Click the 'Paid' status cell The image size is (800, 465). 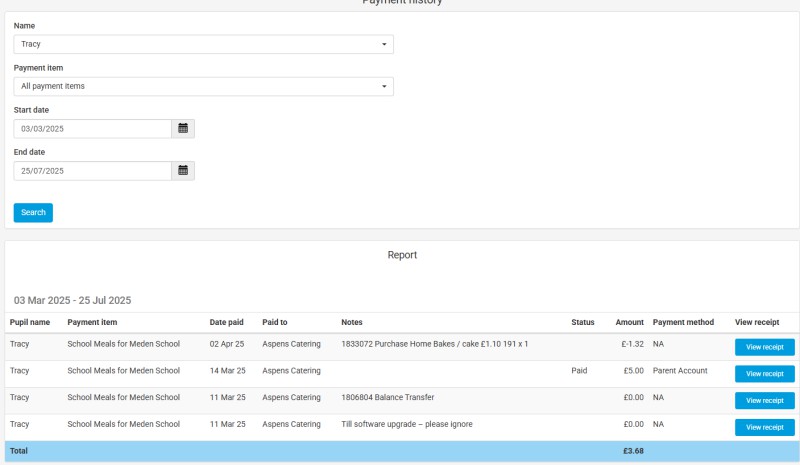[579, 371]
